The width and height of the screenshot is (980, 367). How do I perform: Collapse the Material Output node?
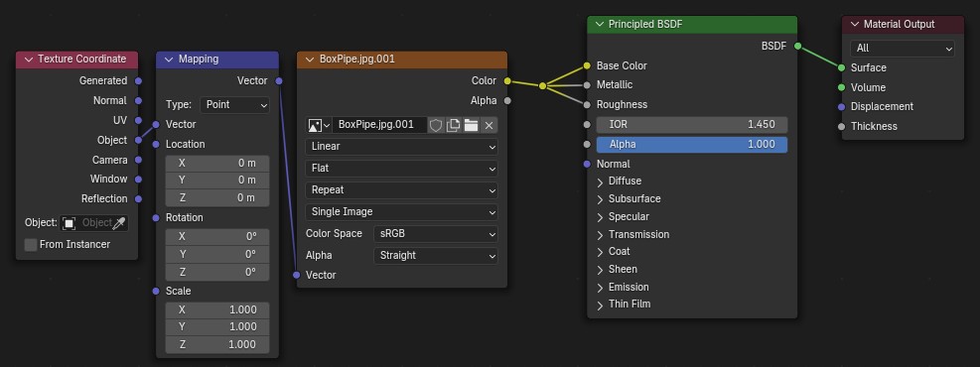point(854,25)
